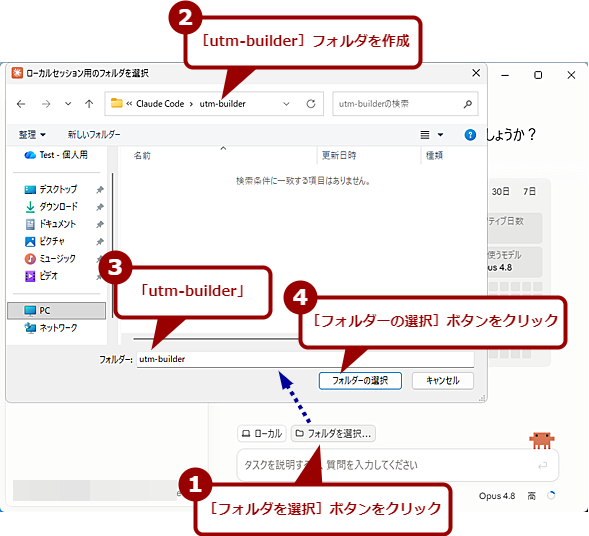The image size is (589, 536).
Task: Click the search magnifier icon
Action: pyautogui.click(x=468, y=104)
